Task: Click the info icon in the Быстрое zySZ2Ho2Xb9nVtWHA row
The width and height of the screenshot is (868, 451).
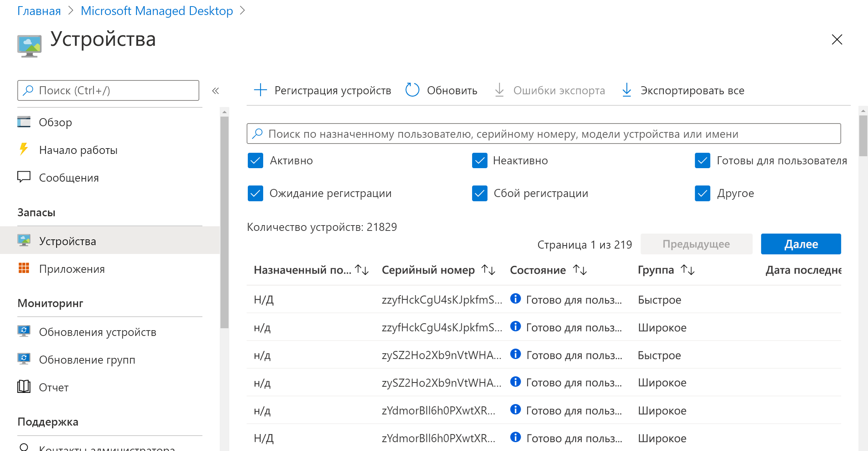Action: tap(516, 354)
